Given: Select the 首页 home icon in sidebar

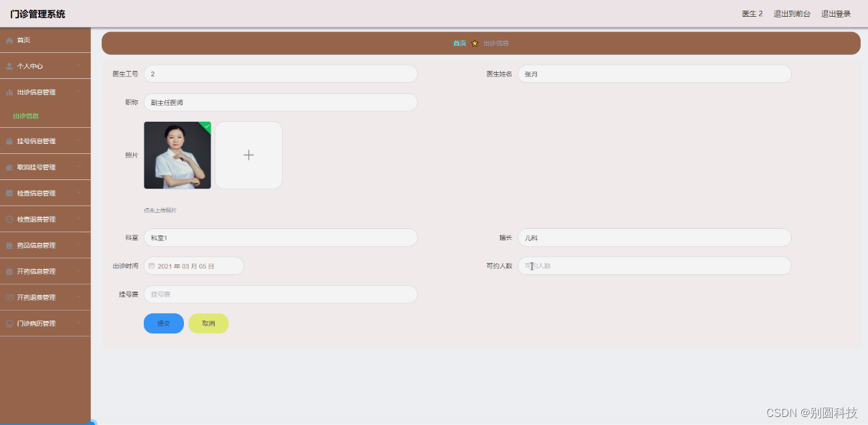Looking at the screenshot, I should pos(9,39).
